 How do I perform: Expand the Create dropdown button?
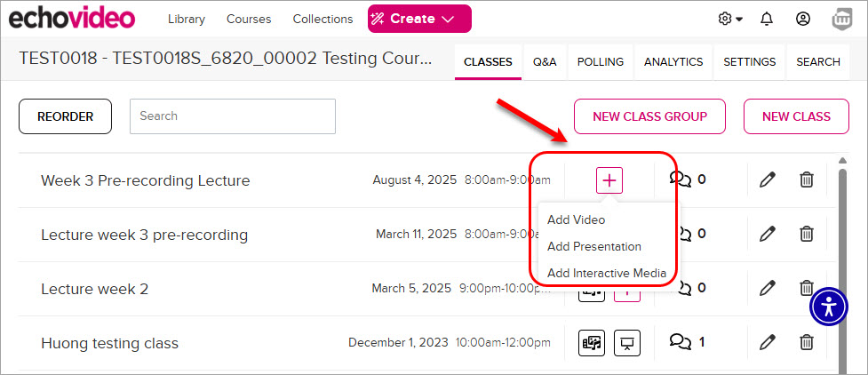[419, 19]
